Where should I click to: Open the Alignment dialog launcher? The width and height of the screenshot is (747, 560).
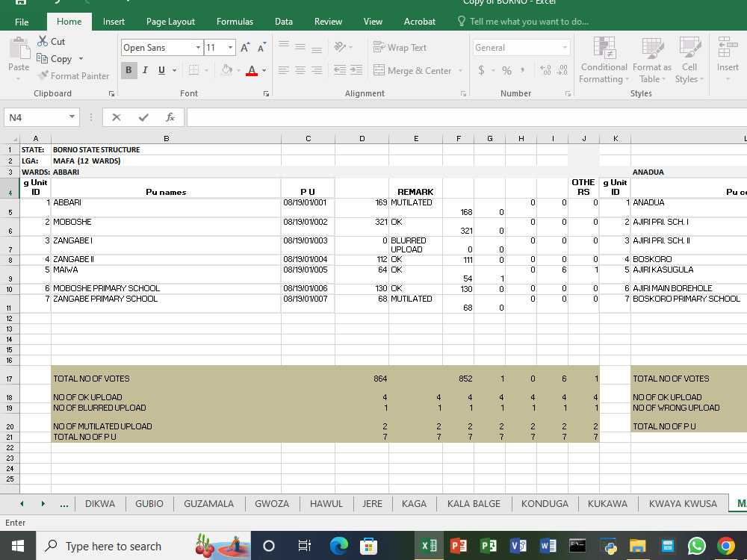pos(463,94)
